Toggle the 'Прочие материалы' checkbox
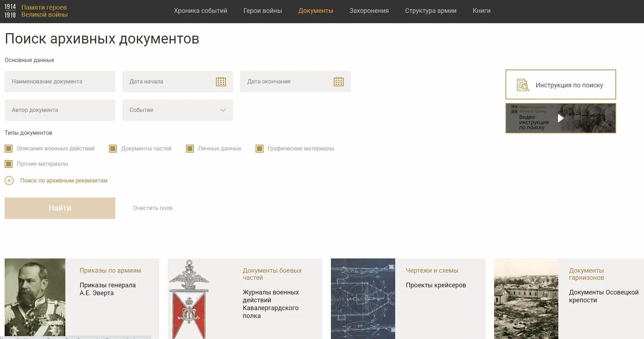Image resolution: width=644 pixels, height=339 pixels. (x=9, y=164)
